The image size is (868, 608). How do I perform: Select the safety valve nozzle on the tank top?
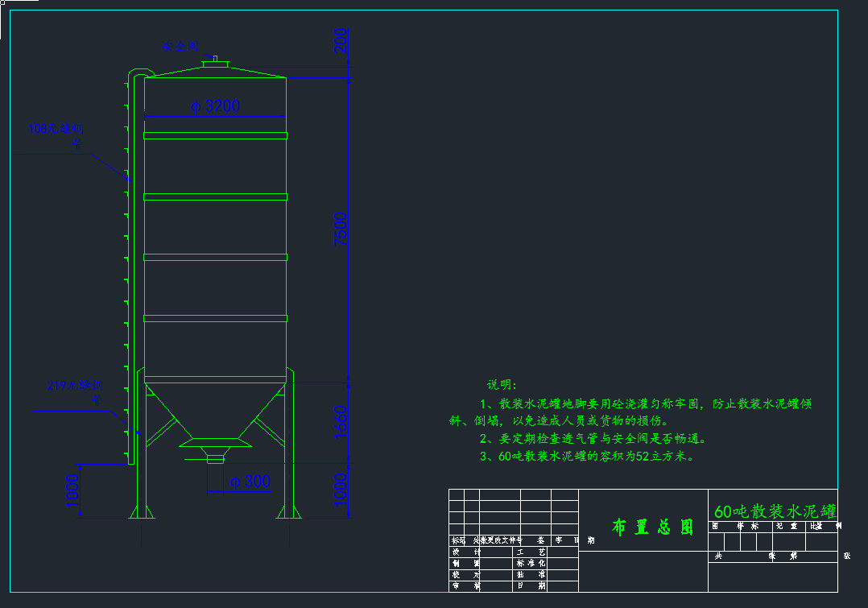pyautogui.click(x=215, y=61)
